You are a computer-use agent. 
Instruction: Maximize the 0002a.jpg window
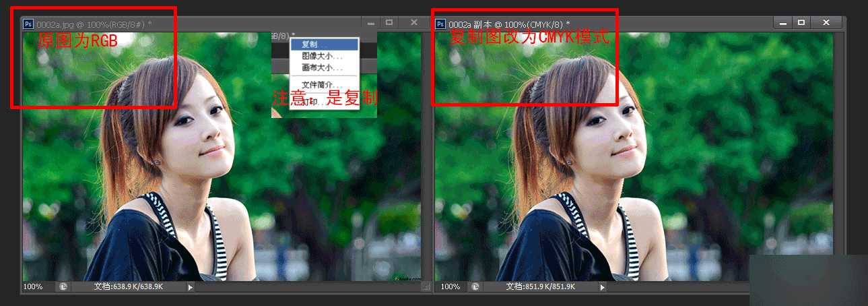(389, 23)
